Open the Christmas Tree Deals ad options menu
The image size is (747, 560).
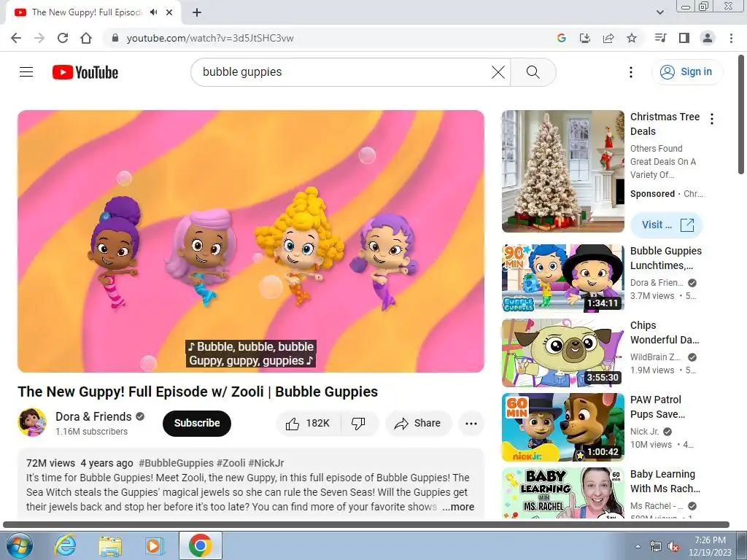(x=712, y=119)
